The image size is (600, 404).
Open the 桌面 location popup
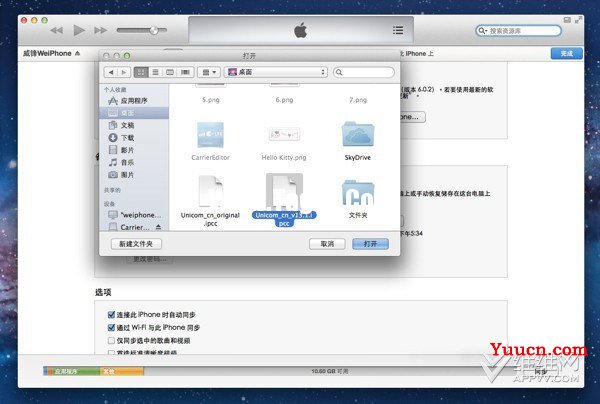coord(276,72)
